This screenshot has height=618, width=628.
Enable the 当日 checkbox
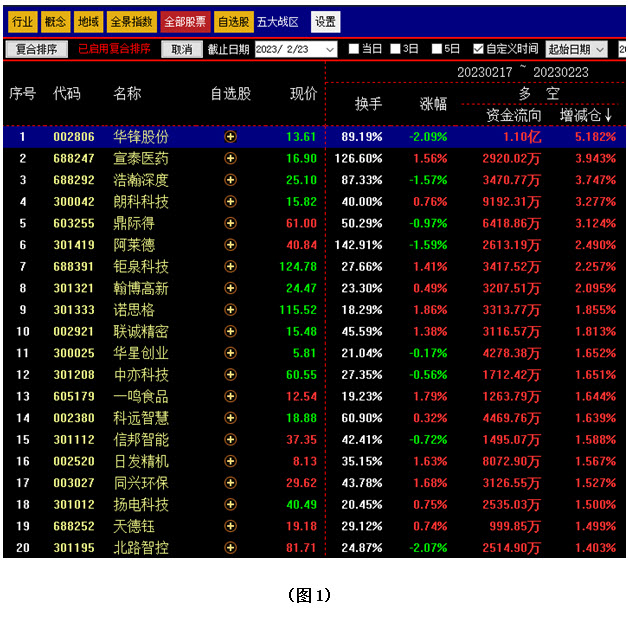[354, 49]
